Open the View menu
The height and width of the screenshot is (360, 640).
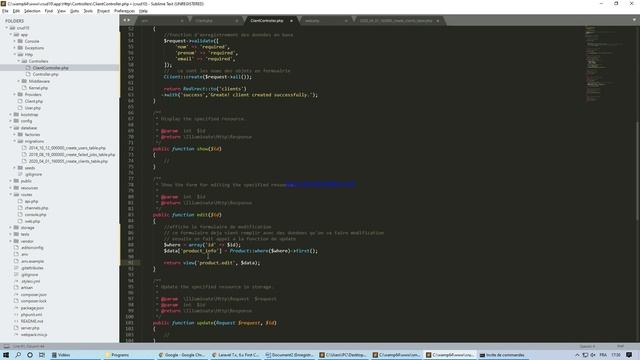tap(62, 11)
